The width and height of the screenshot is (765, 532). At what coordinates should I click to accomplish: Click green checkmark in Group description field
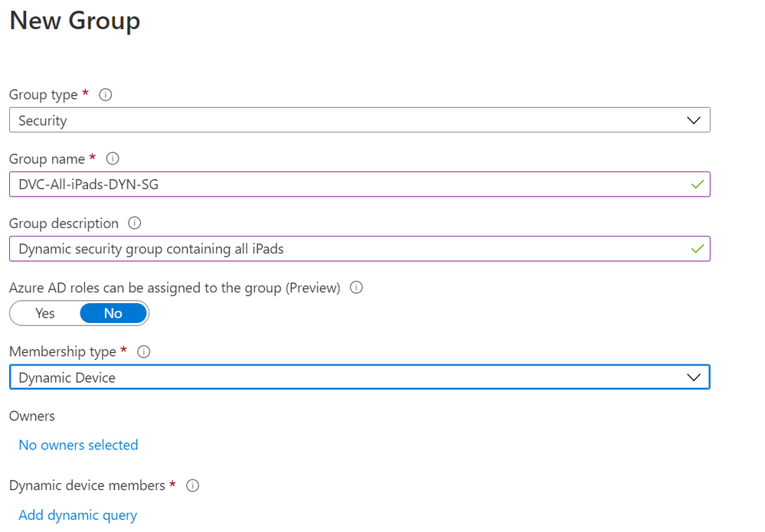[x=697, y=249]
